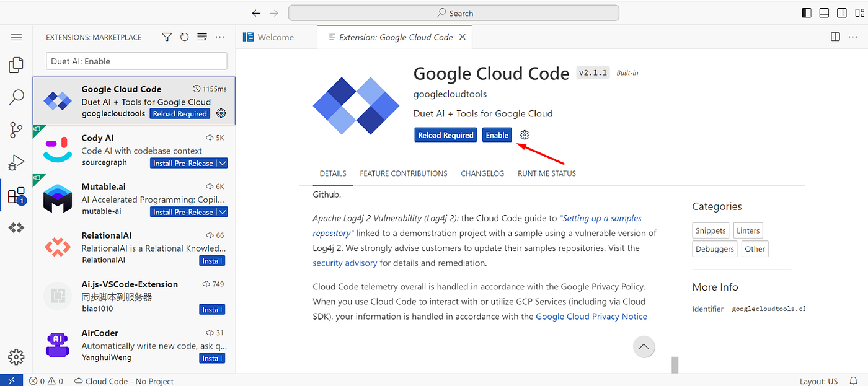The width and height of the screenshot is (868, 386).
Task: Click the top command center search box
Action: tap(454, 13)
